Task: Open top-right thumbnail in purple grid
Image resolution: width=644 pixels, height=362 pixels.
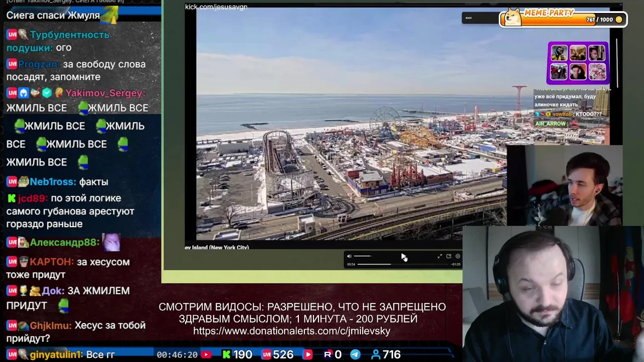Action: [x=597, y=53]
